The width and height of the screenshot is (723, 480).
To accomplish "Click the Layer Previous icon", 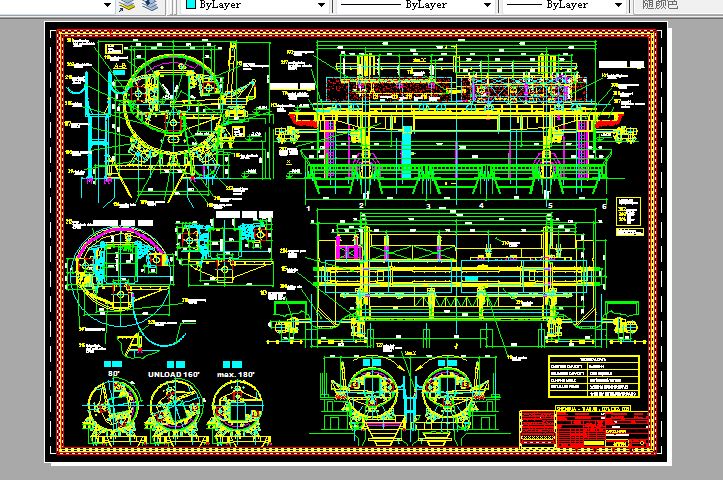I will click(x=149, y=6).
